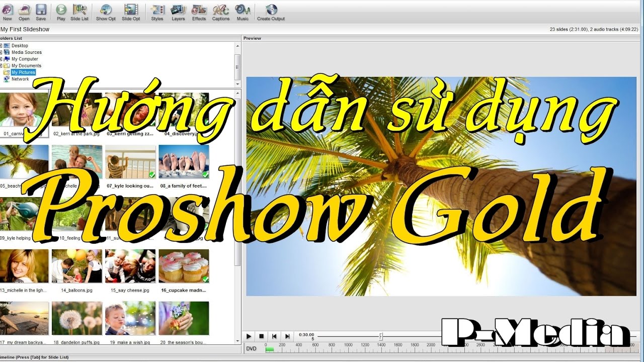Click the folders list scroll-up arrow
The image size is (644, 362).
click(237, 46)
